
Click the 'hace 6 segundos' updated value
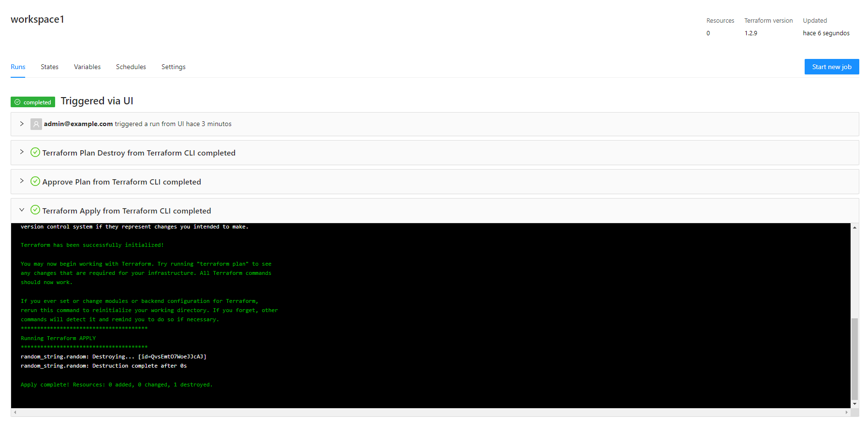click(x=826, y=33)
